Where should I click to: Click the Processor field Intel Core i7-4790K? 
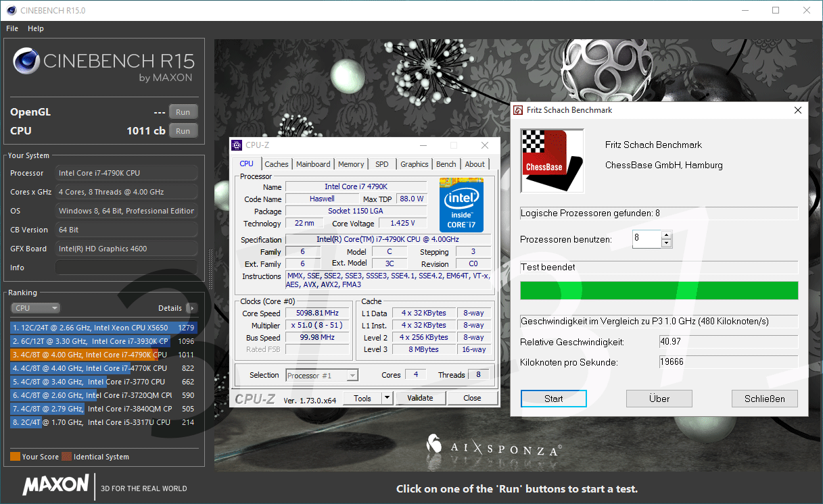point(126,173)
